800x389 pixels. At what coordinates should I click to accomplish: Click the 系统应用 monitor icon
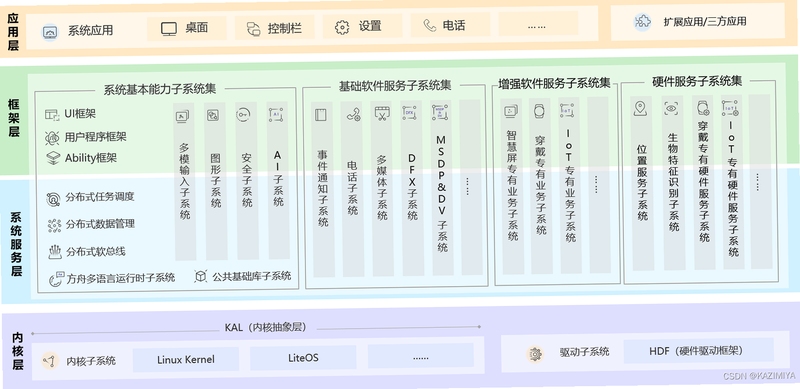pyautogui.click(x=50, y=32)
